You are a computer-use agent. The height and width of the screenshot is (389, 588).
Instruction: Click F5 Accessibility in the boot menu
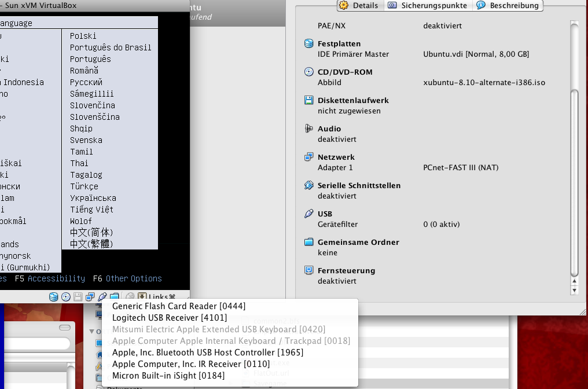pyautogui.click(x=50, y=278)
